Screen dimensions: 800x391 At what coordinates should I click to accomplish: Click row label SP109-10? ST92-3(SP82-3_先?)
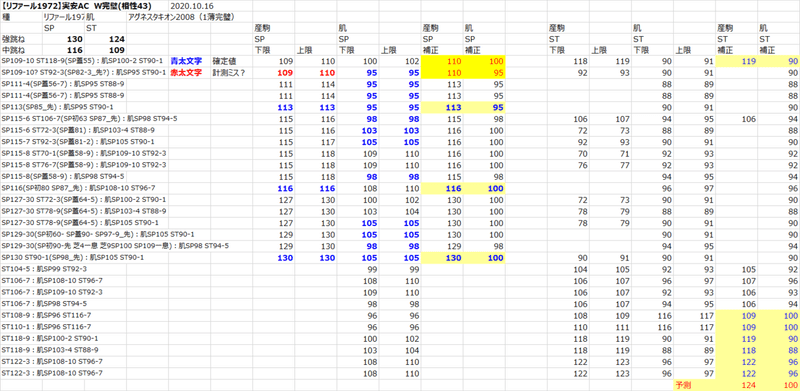pyautogui.click(x=84, y=72)
